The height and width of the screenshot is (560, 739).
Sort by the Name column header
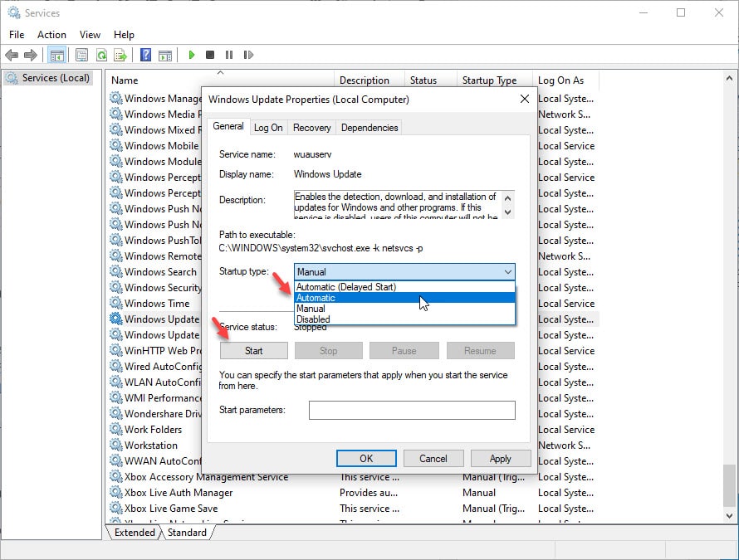(221, 80)
